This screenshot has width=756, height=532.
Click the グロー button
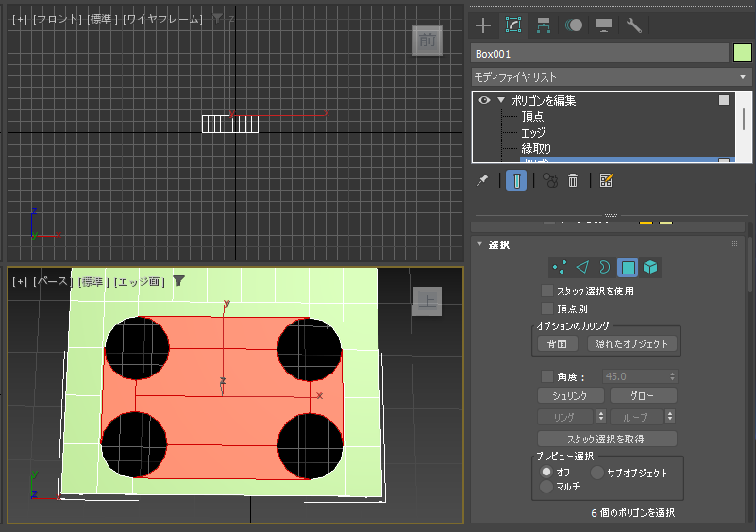(x=643, y=395)
